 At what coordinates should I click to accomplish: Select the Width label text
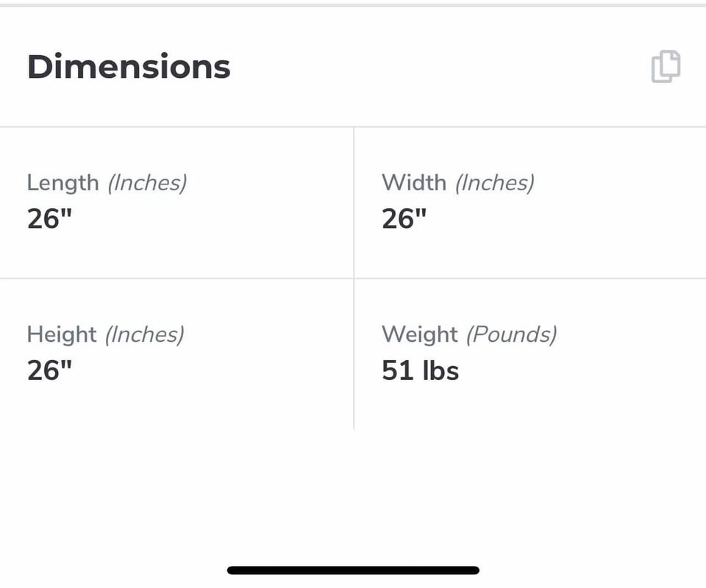413,182
